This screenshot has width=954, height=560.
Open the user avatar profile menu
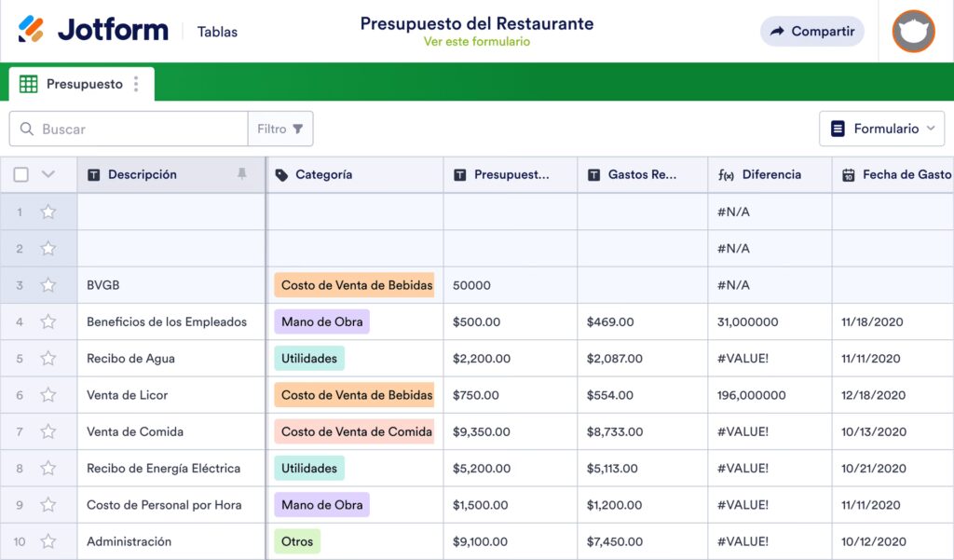[x=913, y=31]
